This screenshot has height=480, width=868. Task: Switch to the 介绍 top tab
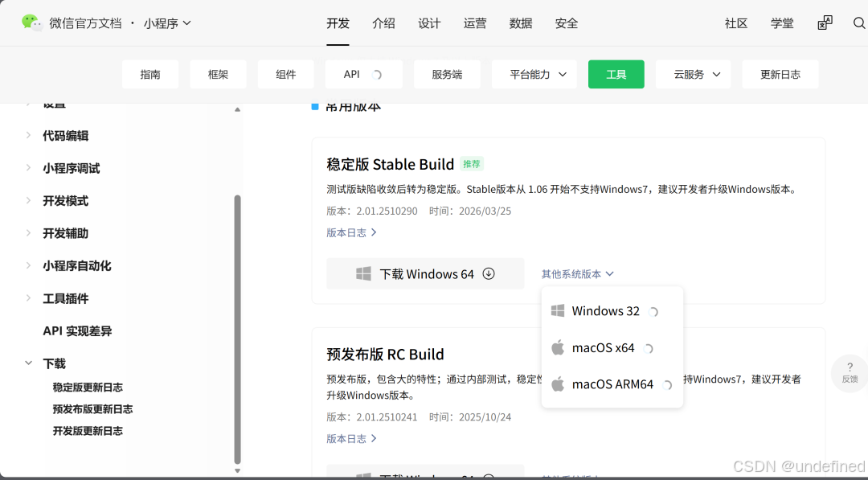click(383, 23)
